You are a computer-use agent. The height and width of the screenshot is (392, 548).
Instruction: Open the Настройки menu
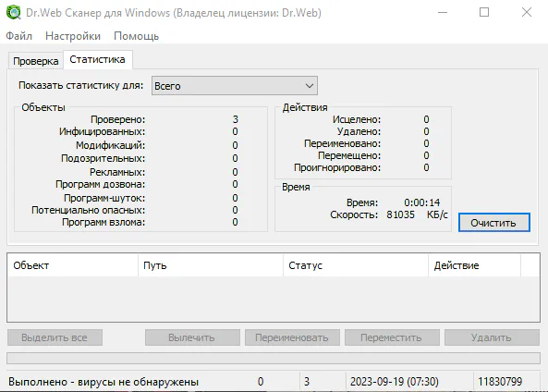tap(73, 36)
